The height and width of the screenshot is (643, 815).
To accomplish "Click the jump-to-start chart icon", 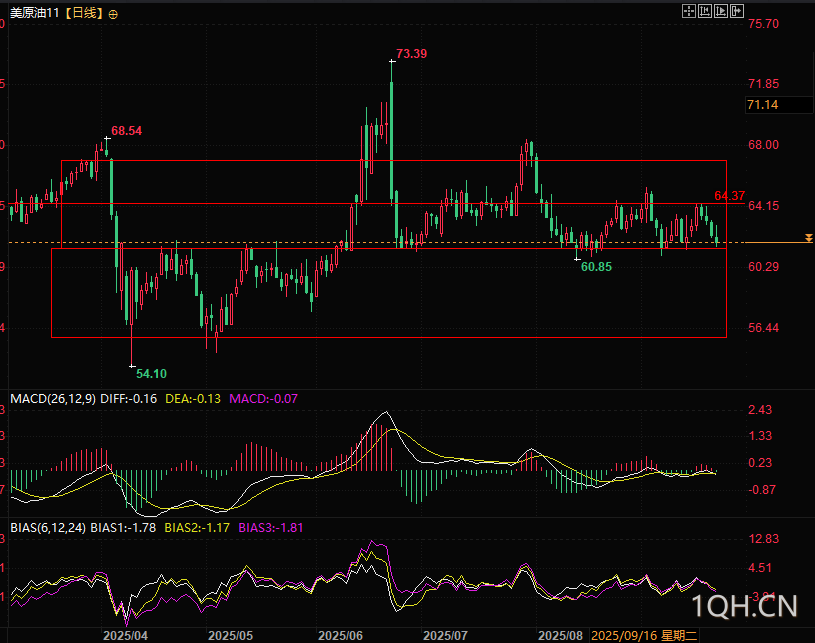I will [x=704, y=12].
